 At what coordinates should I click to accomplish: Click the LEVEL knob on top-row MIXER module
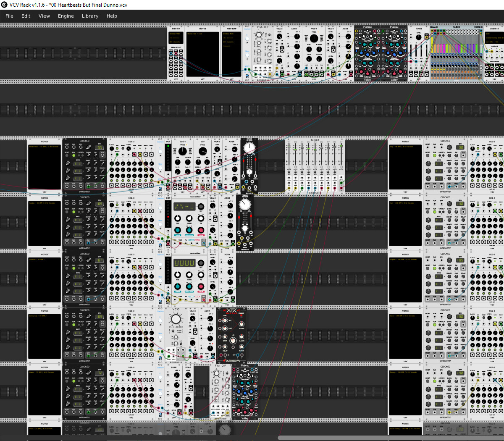click(x=418, y=38)
